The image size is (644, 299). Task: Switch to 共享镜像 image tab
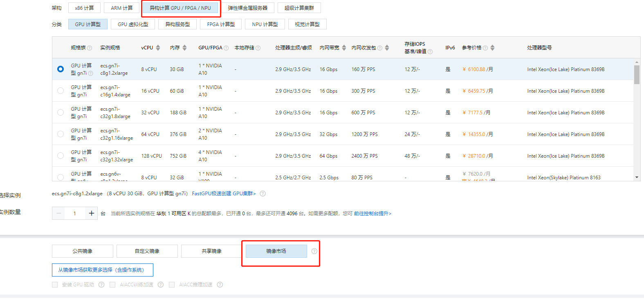coord(212,251)
